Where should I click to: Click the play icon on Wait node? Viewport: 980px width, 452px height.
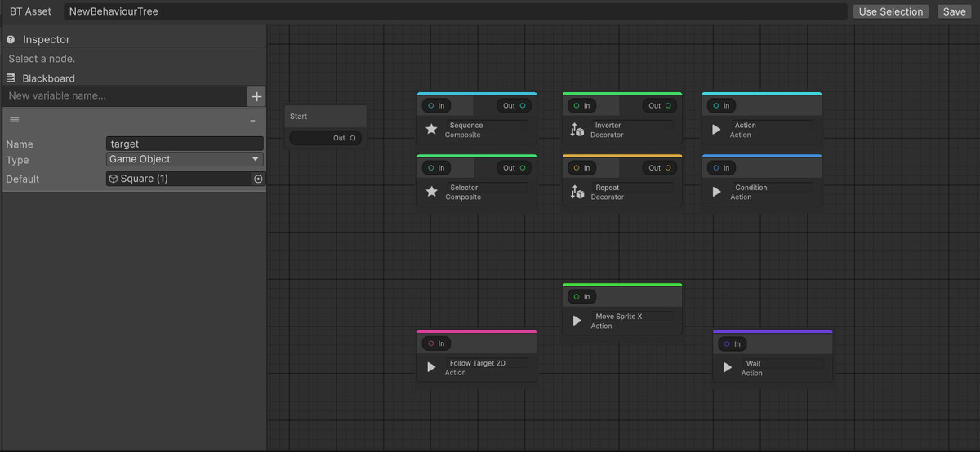pos(728,368)
